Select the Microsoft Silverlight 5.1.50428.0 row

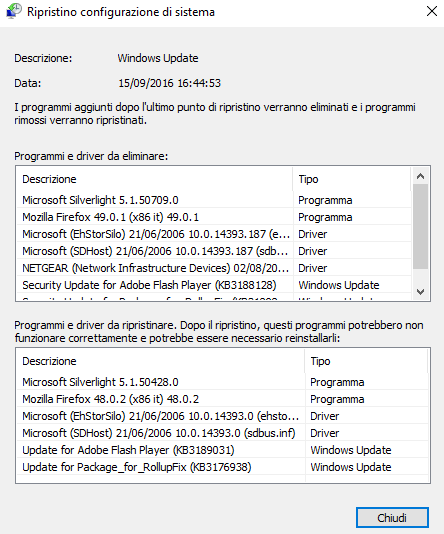(x=223, y=382)
